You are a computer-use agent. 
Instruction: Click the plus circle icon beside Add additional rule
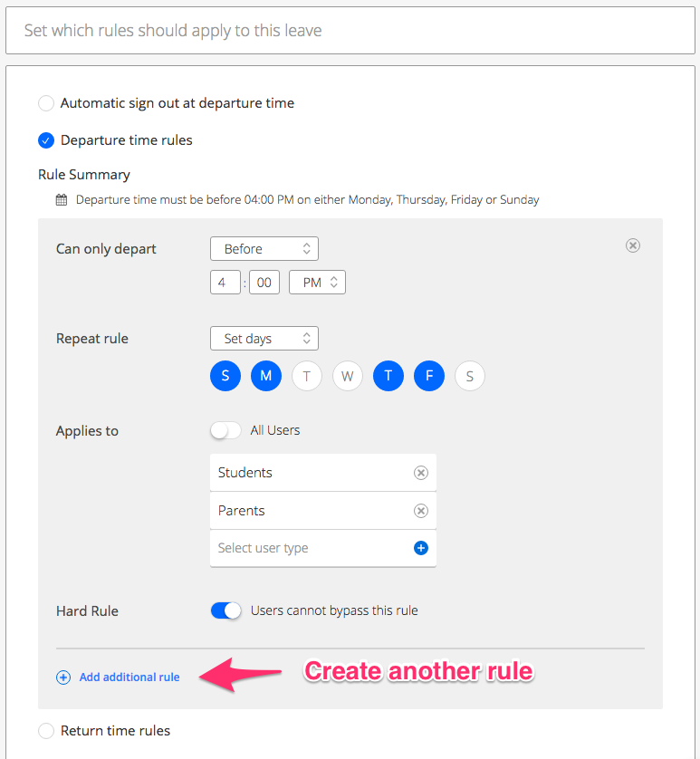63,677
